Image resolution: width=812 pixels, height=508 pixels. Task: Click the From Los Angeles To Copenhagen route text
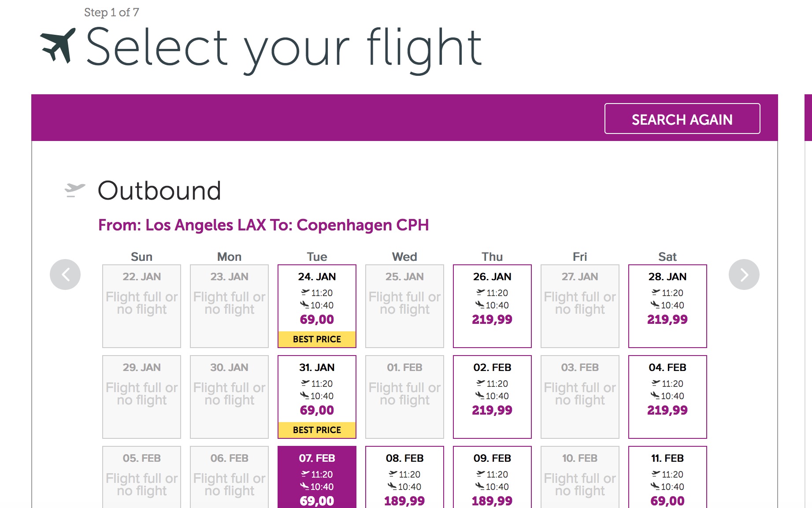(263, 225)
